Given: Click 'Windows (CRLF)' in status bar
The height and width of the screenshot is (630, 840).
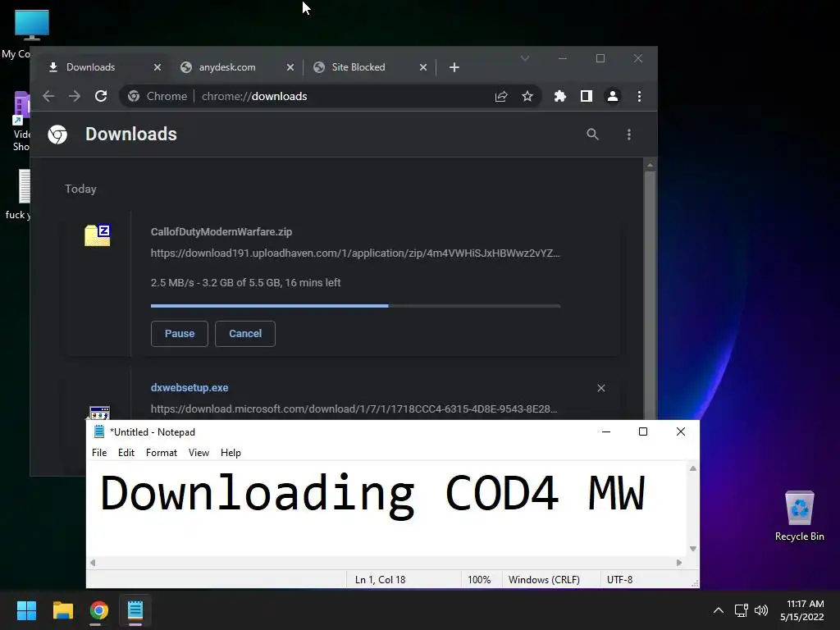Looking at the screenshot, I should tap(544, 580).
